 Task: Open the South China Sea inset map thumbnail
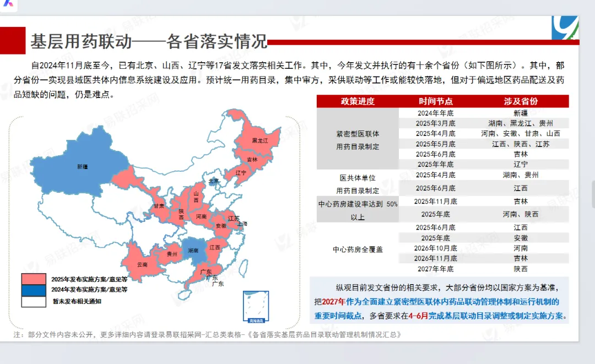coord(256,307)
